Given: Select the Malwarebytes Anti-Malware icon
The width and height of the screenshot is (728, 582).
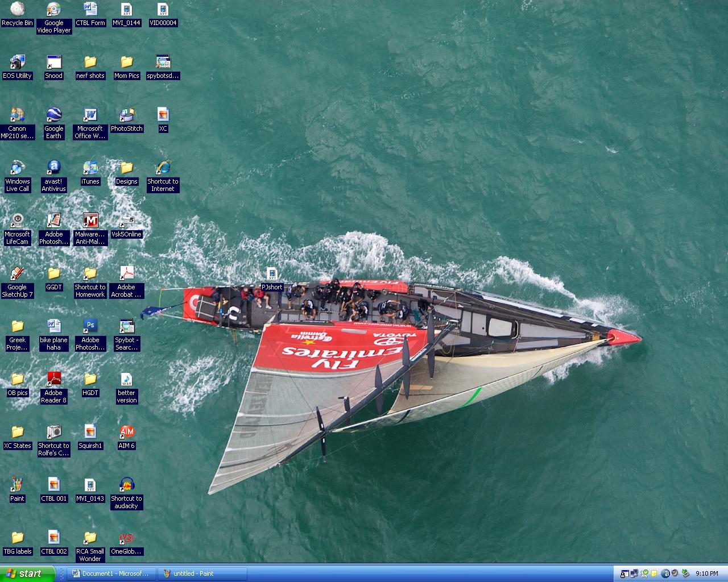Looking at the screenshot, I should coord(90,221).
